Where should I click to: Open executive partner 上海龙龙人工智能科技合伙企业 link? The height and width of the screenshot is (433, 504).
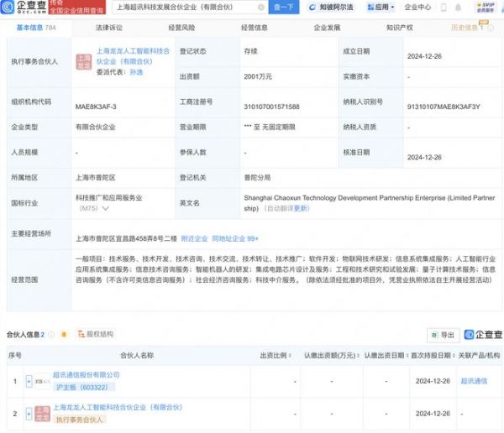[133, 56]
